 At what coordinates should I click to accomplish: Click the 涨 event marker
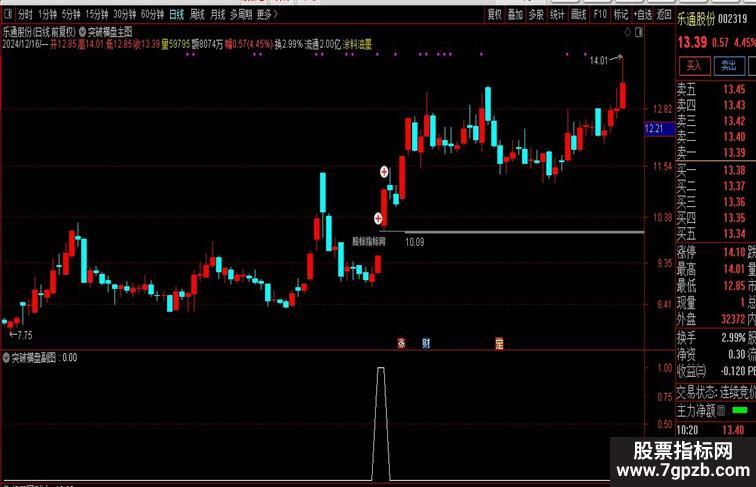pyautogui.click(x=401, y=343)
